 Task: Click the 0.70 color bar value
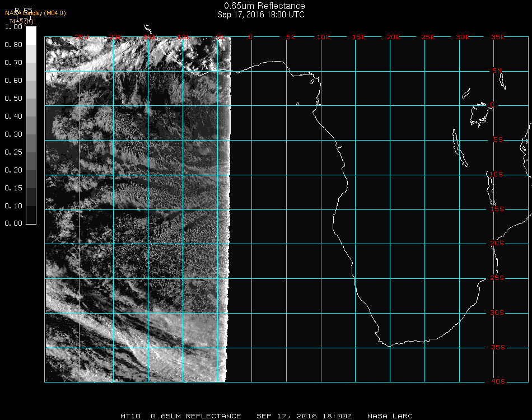[13, 63]
